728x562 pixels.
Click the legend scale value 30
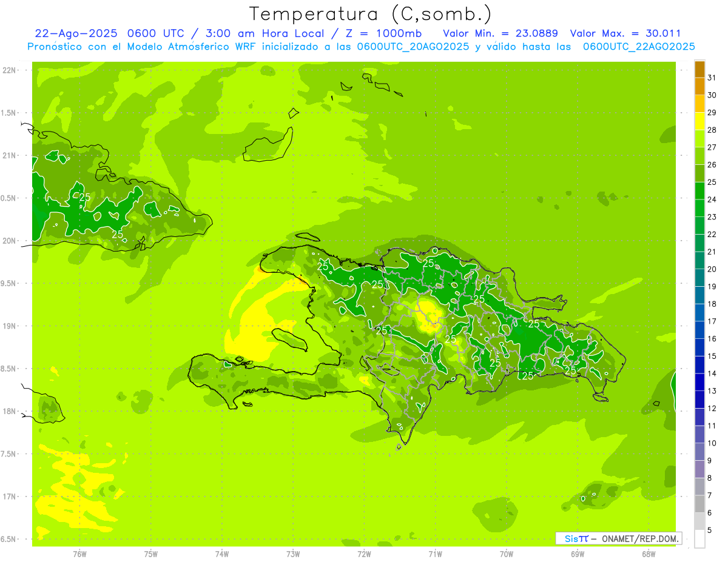(x=712, y=95)
